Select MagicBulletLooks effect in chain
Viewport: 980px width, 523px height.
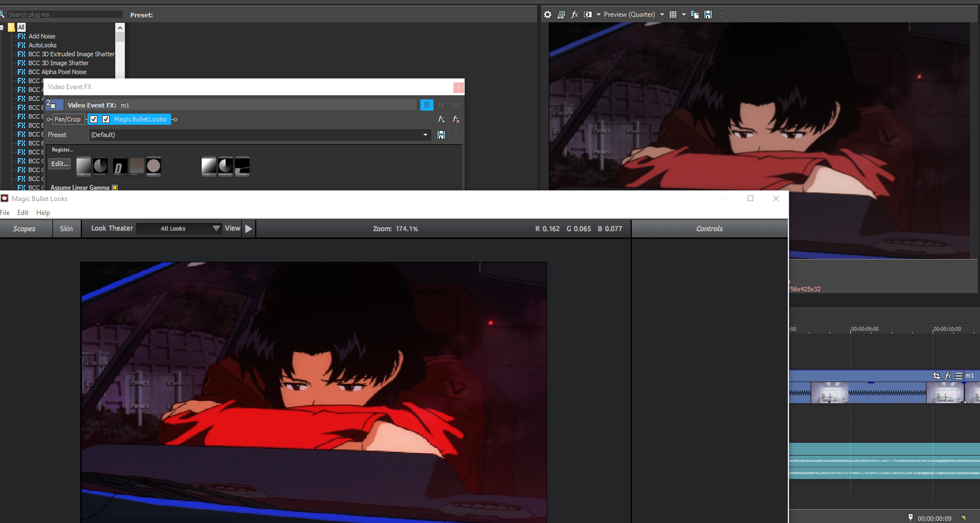[140, 119]
